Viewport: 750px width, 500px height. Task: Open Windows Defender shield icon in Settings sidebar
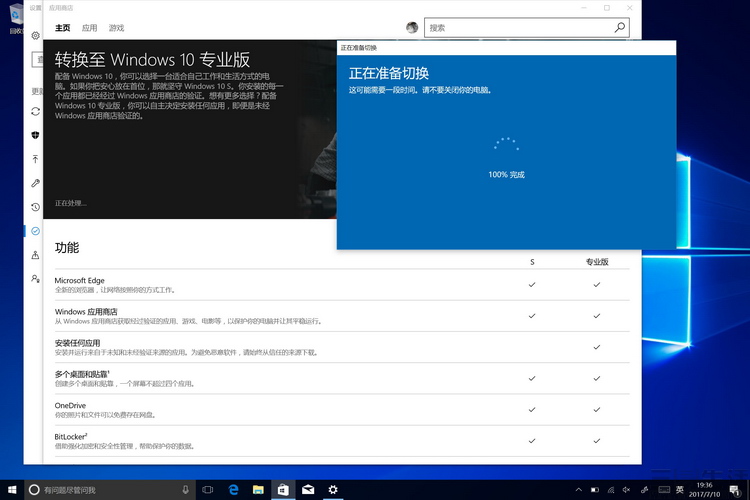point(35,135)
